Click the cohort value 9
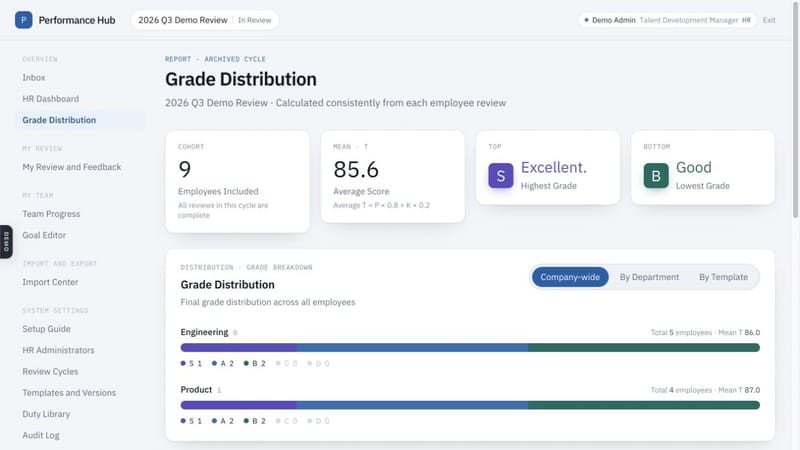 click(184, 169)
